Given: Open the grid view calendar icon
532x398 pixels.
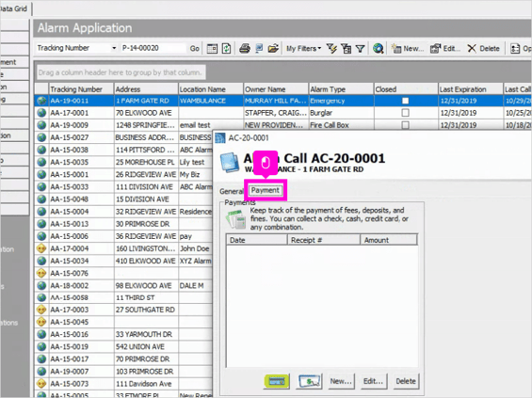Looking at the screenshot, I should 213,49.
